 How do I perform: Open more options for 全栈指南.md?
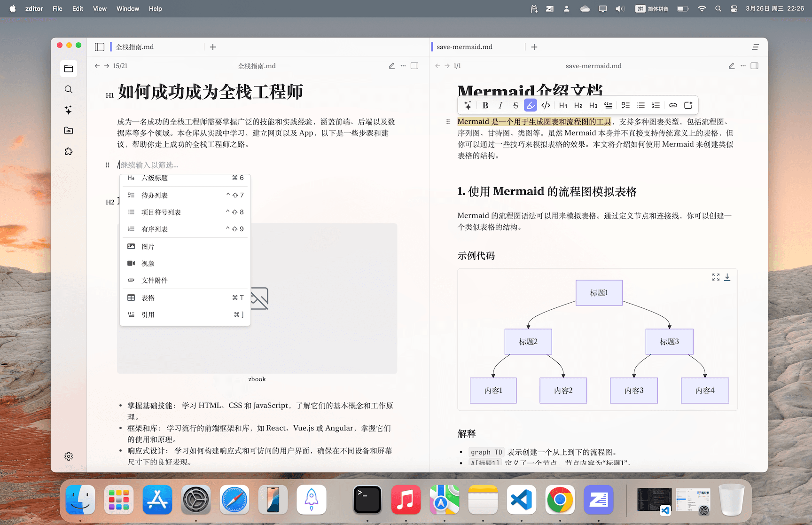click(x=403, y=66)
